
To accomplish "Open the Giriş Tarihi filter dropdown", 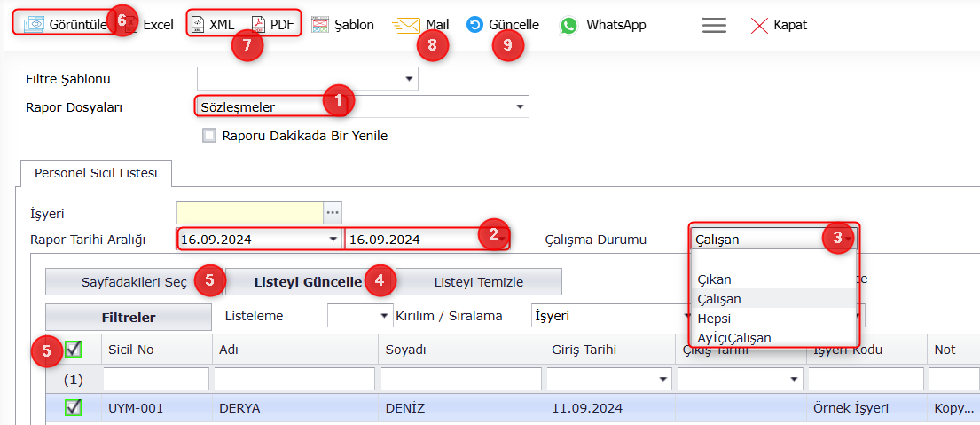I will click(662, 379).
